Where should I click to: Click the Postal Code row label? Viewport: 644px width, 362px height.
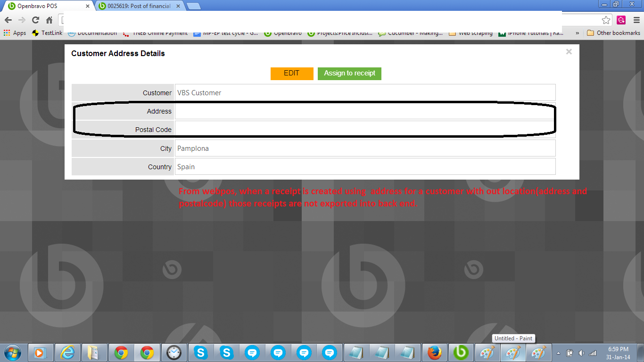[x=153, y=130]
